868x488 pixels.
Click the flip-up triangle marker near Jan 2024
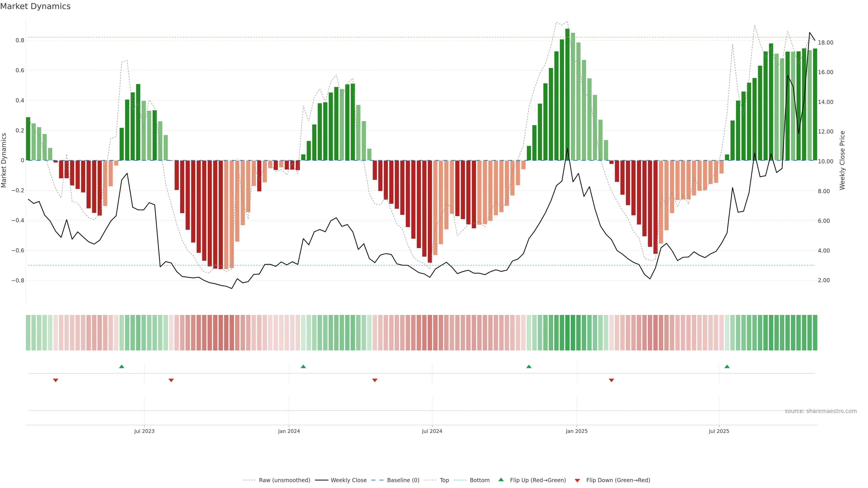[x=303, y=366]
